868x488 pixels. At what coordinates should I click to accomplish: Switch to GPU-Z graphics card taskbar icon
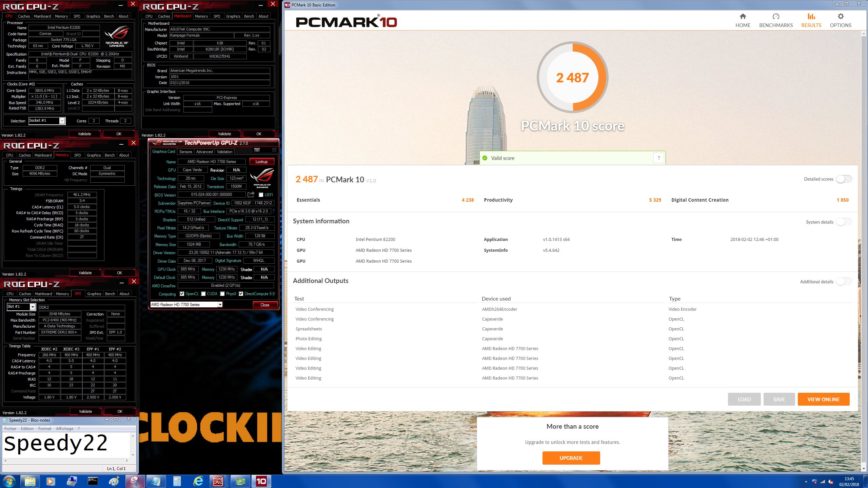tap(240, 481)
